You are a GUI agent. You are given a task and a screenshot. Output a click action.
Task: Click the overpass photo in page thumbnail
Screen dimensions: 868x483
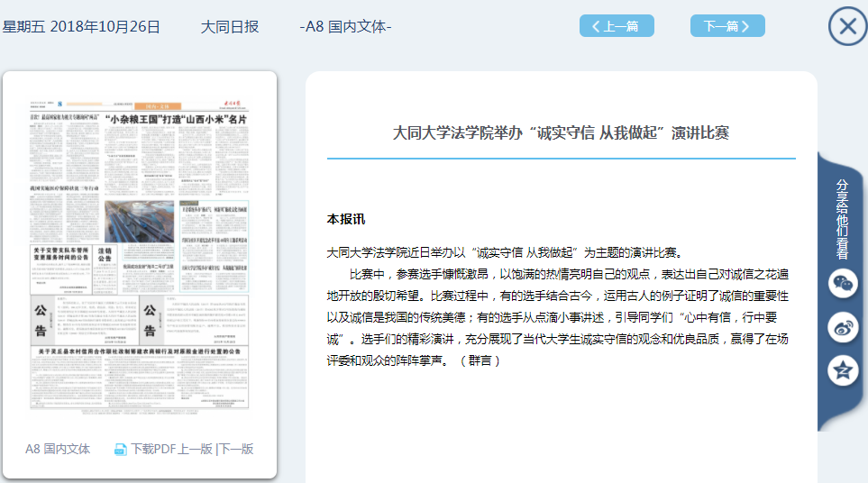click(x=139, y=222)
